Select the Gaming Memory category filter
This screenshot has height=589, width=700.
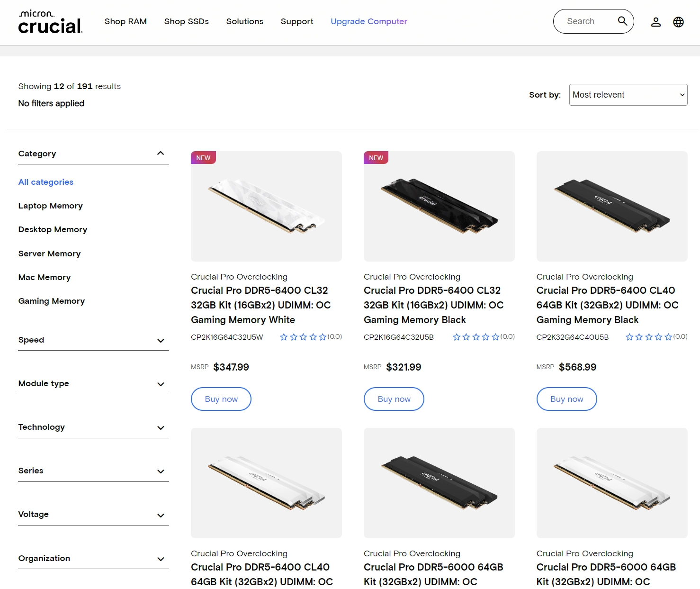(51, 301)
